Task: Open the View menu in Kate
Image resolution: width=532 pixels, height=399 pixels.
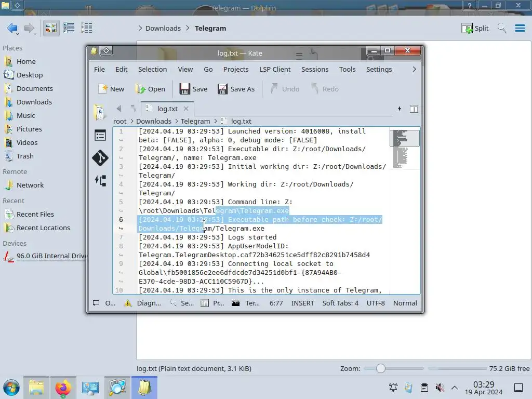Action: (185, 69)
